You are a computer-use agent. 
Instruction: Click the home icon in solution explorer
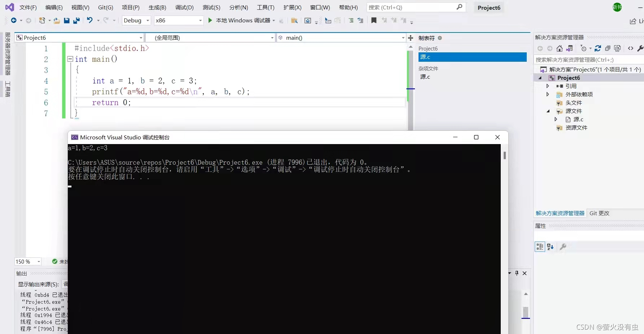coord(559,48)
